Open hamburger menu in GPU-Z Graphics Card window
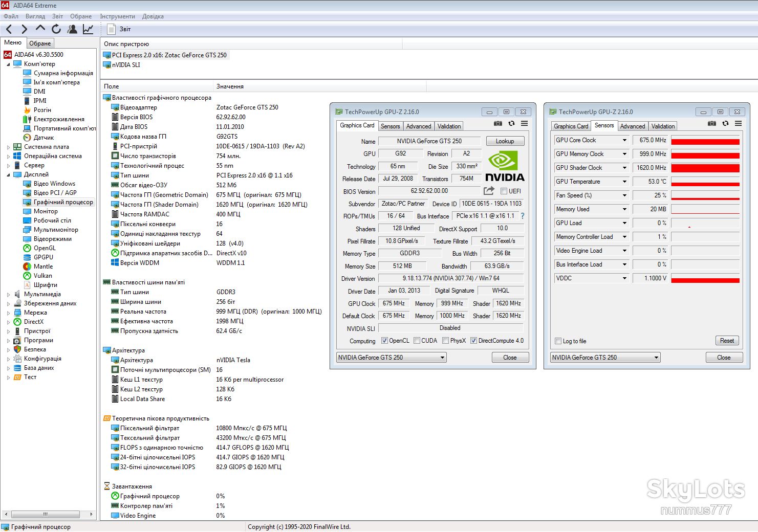The height and width of the screenshot is (532, 758). (x=525, y=123)
